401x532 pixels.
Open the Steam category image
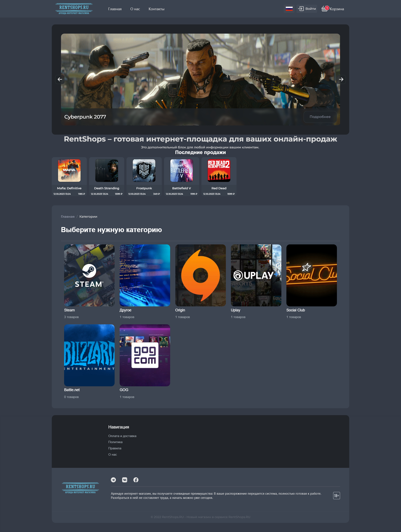point(89,275)
